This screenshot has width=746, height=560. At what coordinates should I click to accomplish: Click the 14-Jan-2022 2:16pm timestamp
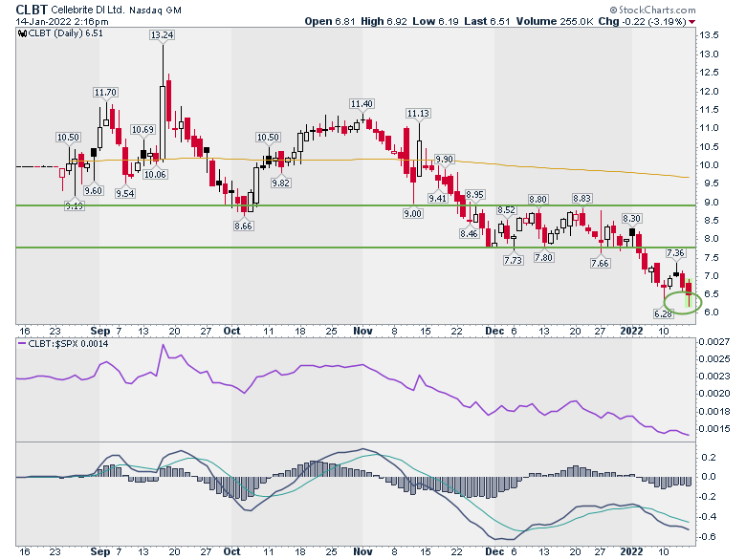[x=62, y=22]
